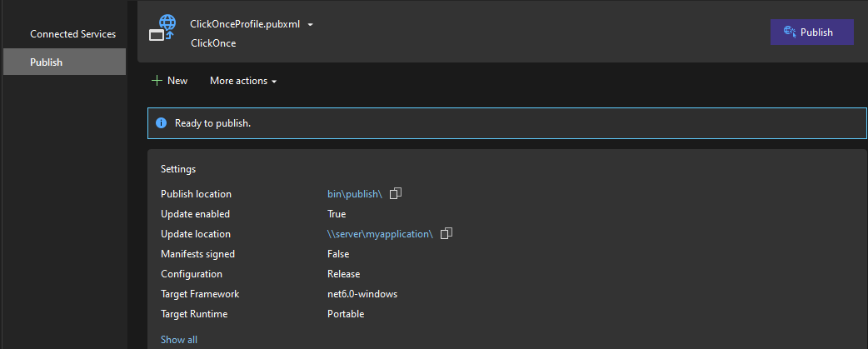Copy the update location path

tap(446, 234)
